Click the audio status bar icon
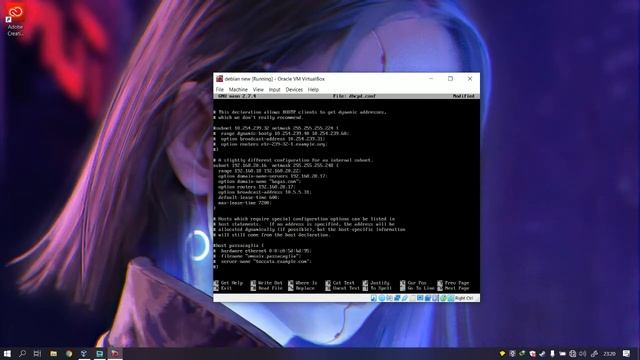Viewport: 640px width, 360px height. tap(389, 298)
